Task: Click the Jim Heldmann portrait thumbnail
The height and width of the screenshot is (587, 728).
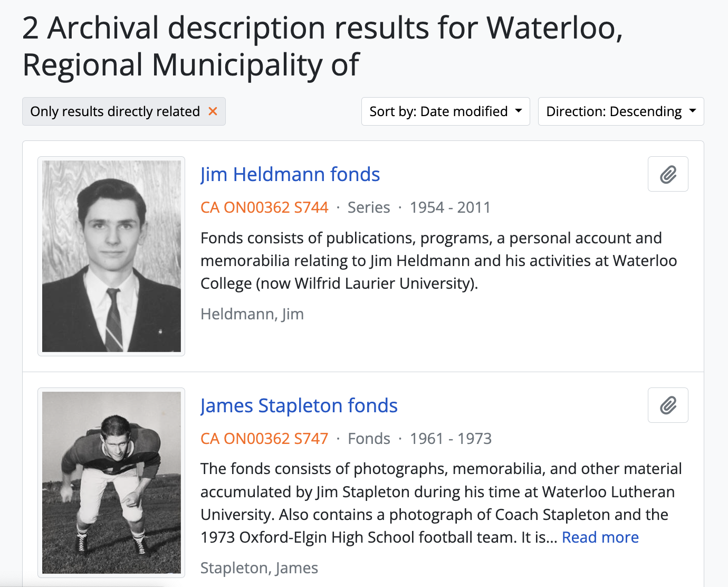Action: coord(111,256)
